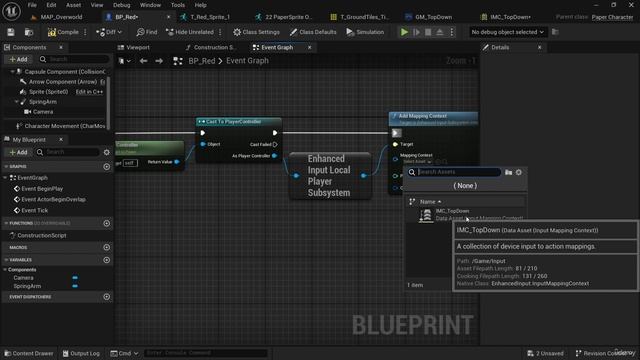Toggle SpringArm variable type pill
This screenshot has width=640, height=360.
click(75, 286)
